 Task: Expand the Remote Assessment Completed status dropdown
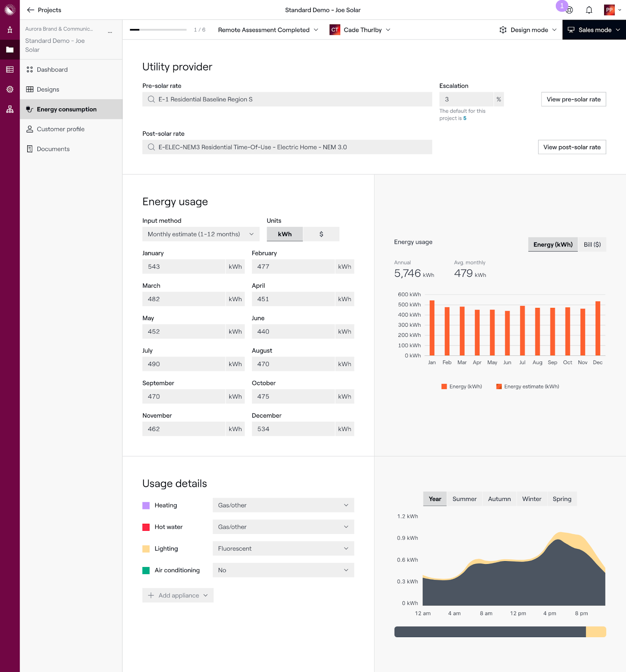pyautogui.click(x=268, y=30)
